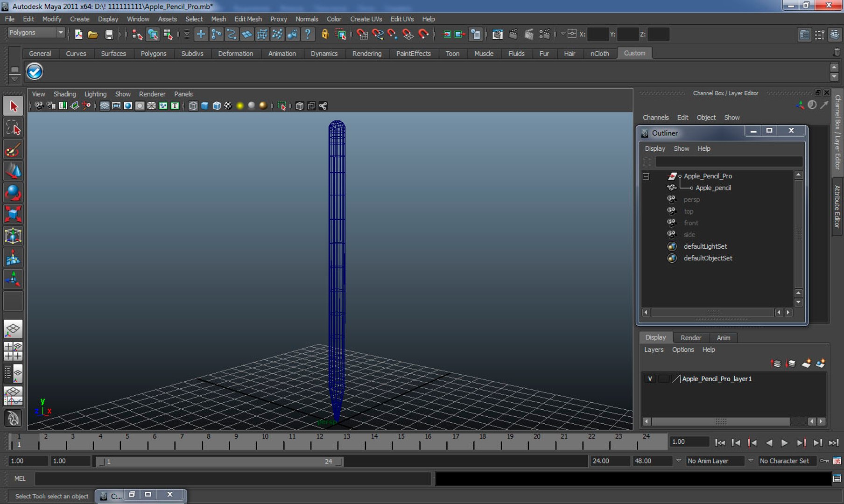Select the arrow Select tool

[13, 106]
